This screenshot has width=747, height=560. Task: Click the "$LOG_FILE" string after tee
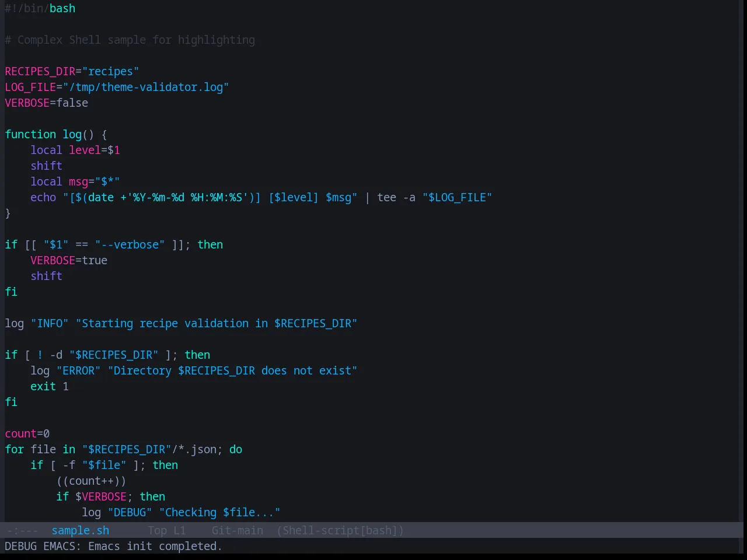[458, 197]
